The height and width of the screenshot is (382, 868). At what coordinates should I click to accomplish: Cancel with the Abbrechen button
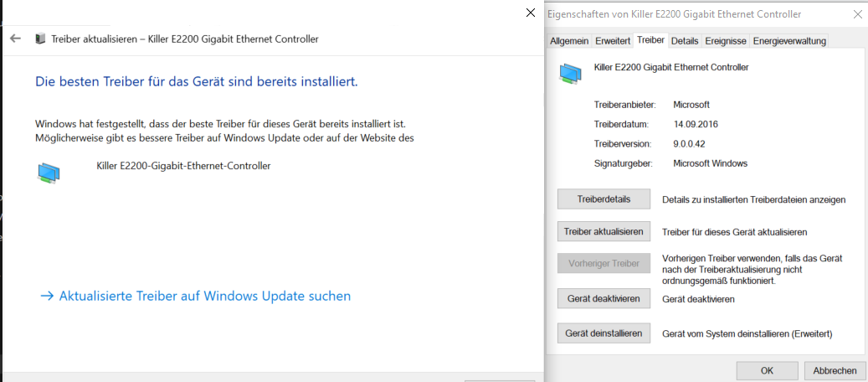(x=835, y=370)
